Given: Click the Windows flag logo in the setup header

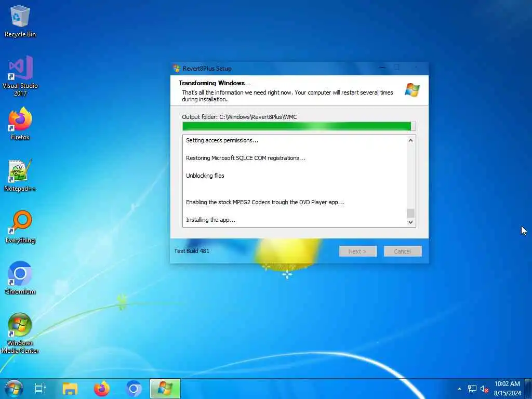Looking at the screenshot, I should point(412,90).
